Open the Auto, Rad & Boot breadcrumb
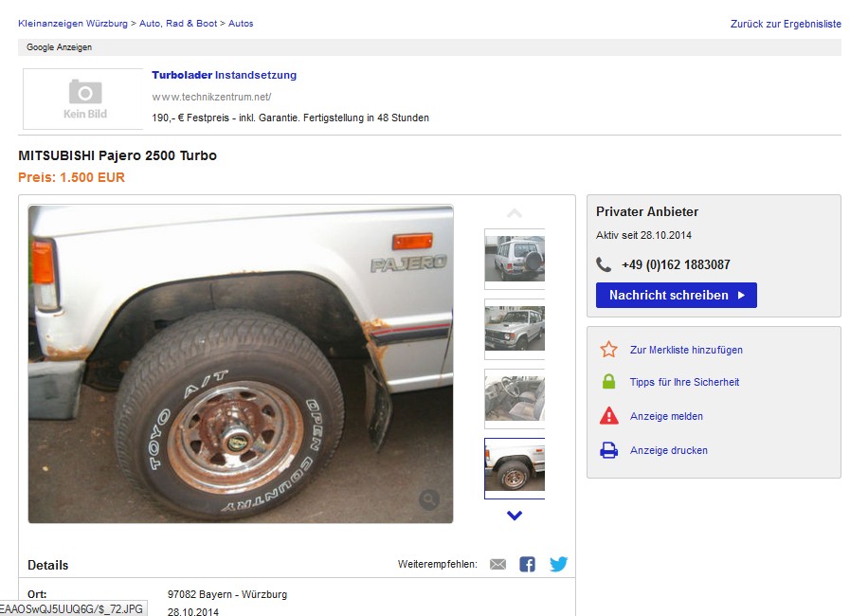The width and height of the screenshot is (868, 616). (x=178, y=24)
